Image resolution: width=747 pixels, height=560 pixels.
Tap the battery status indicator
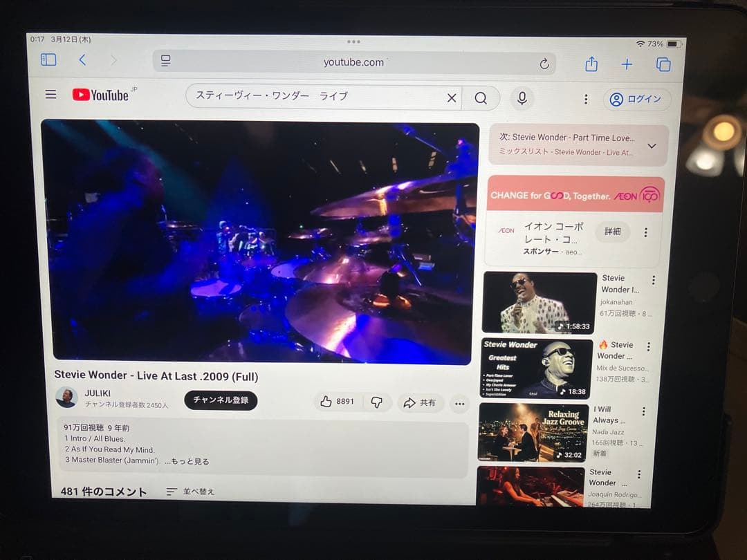[674, 44]
